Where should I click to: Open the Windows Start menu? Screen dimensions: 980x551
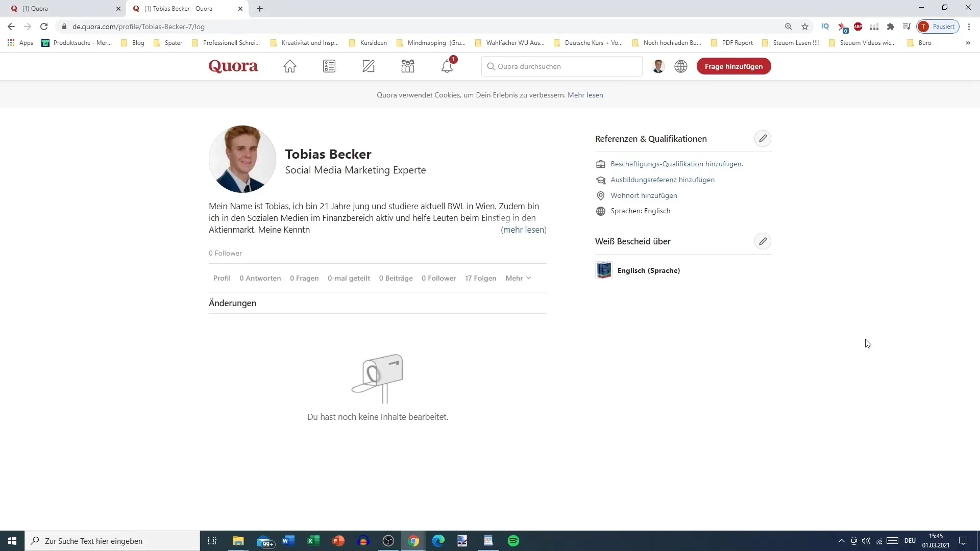[12, 541]
